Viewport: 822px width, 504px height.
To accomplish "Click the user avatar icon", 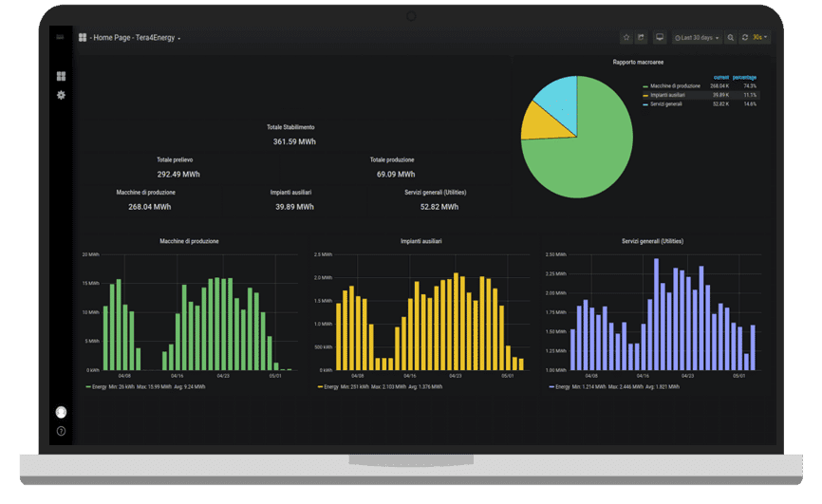I will (61, 412).
